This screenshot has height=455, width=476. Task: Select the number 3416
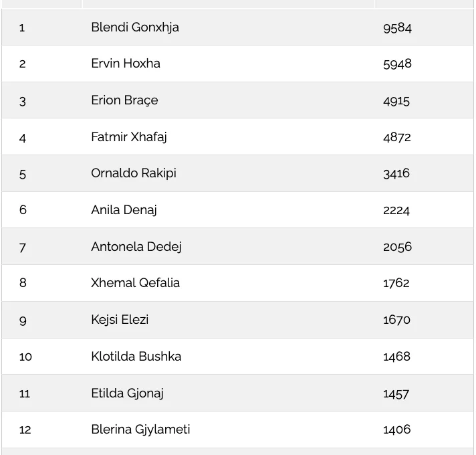[396, 174]
